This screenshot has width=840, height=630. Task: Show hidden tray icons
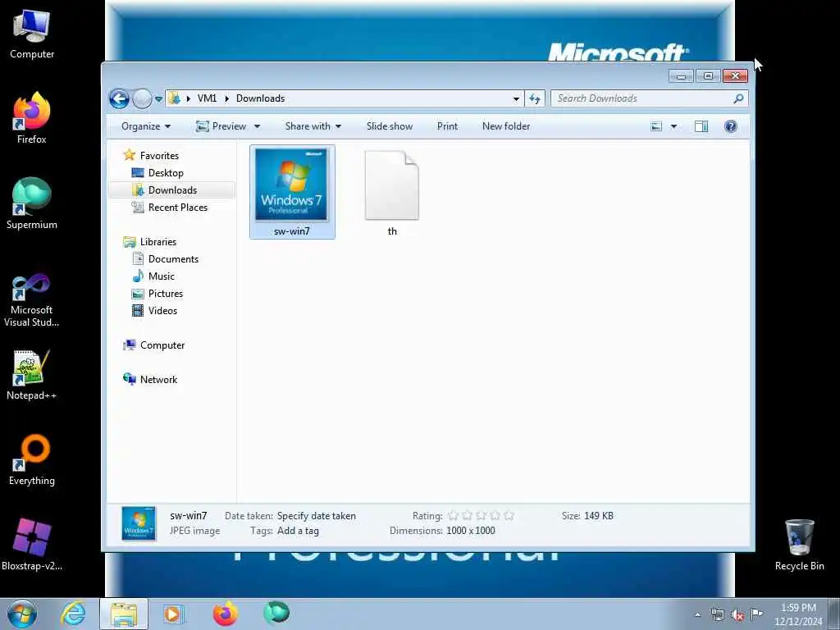pos(697,615)
